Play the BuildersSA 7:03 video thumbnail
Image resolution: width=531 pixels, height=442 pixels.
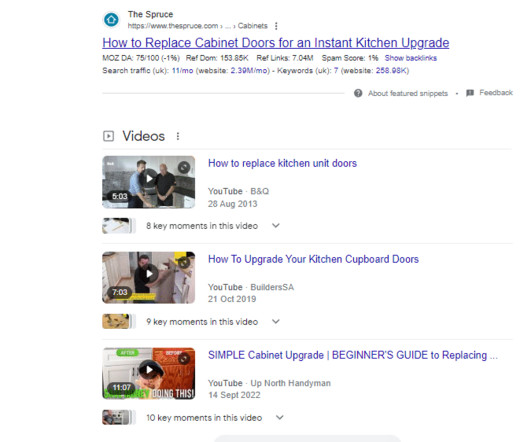149,278
